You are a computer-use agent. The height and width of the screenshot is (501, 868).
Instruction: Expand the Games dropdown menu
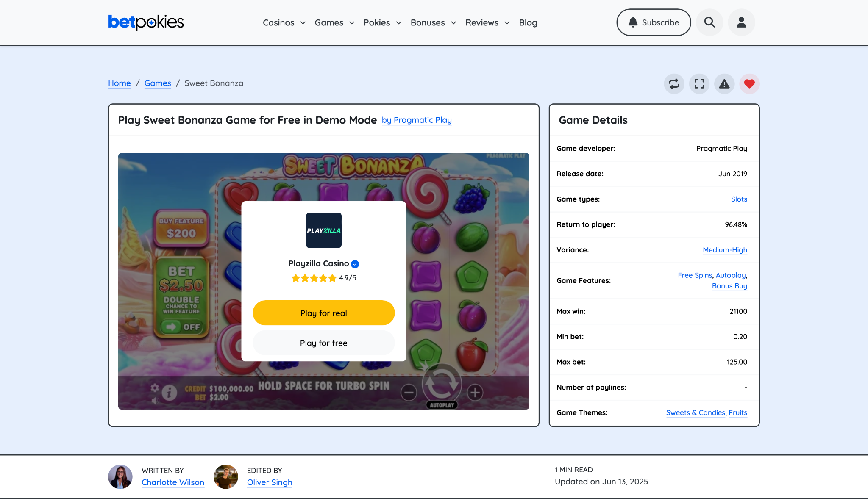pos(334,23)
